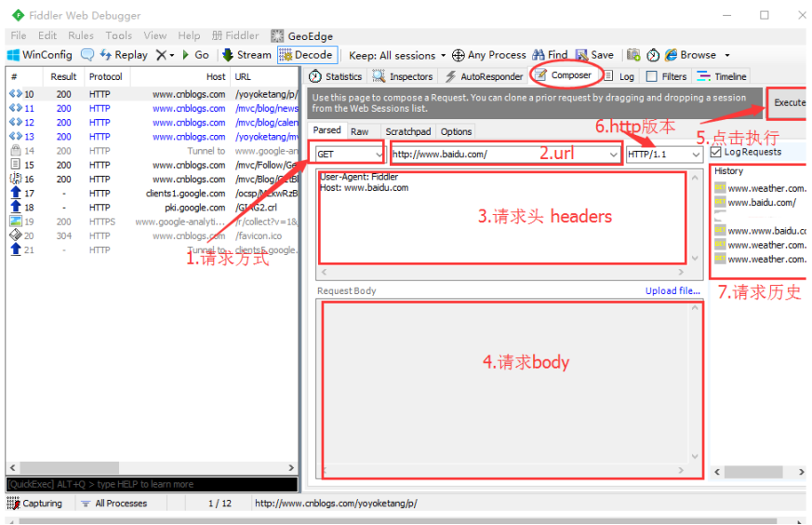This screenshot has width=812, height=525.
Task: Select session 17 clients1.google.com row
Action: (x=153, y=194)
